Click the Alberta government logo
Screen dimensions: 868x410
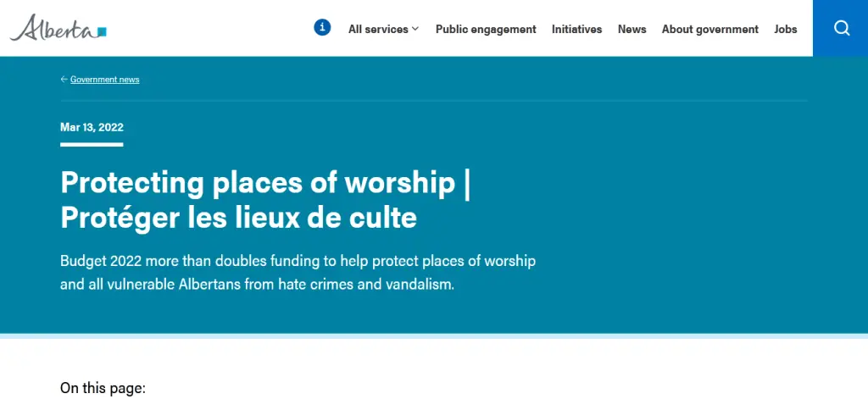click(x=55, y=29)
